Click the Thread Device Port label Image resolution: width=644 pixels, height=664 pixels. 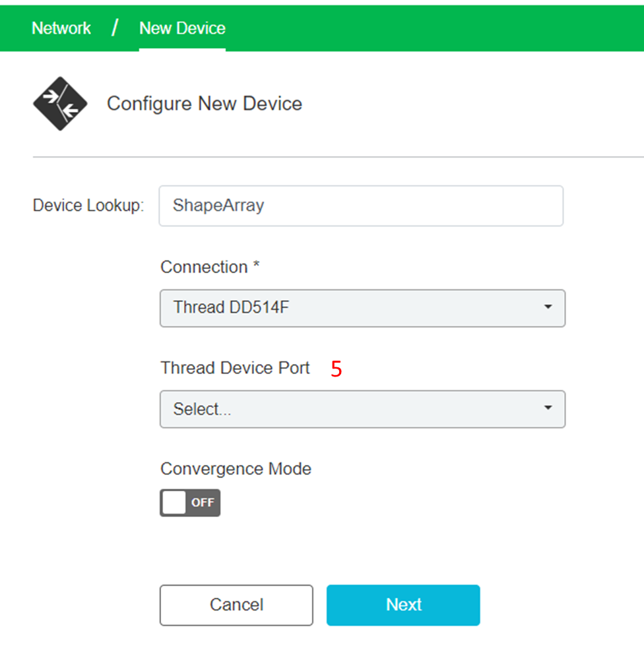click(x=235, y=367)
